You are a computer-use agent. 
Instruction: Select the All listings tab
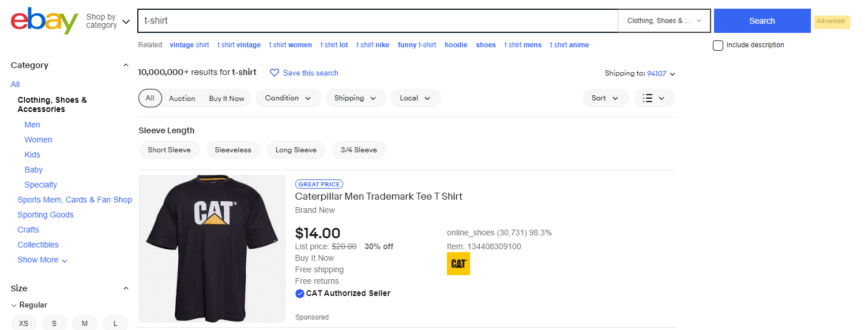click(150, 98)
